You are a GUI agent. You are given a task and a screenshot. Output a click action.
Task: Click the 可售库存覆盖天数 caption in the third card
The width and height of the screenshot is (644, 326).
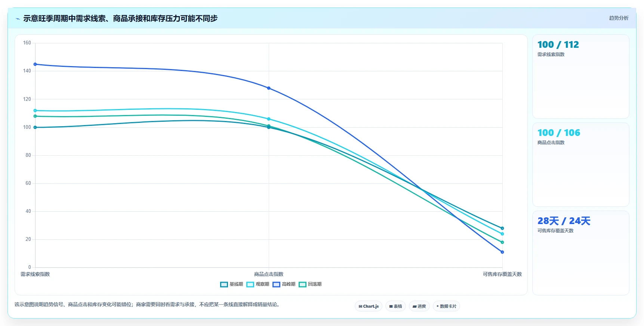pyautogui.click(x=555, y=231)
